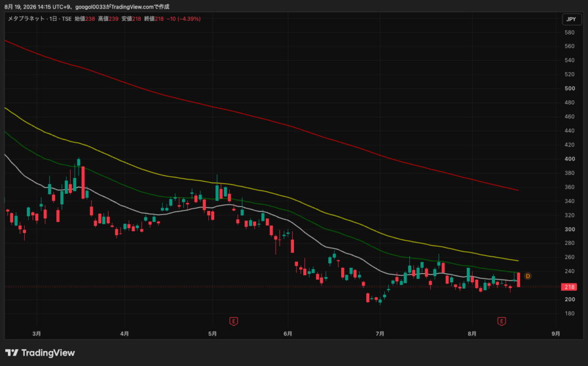Click the メタプラネット symbol title
Viewport: 588px width, 366px height.
pos(26,19)
